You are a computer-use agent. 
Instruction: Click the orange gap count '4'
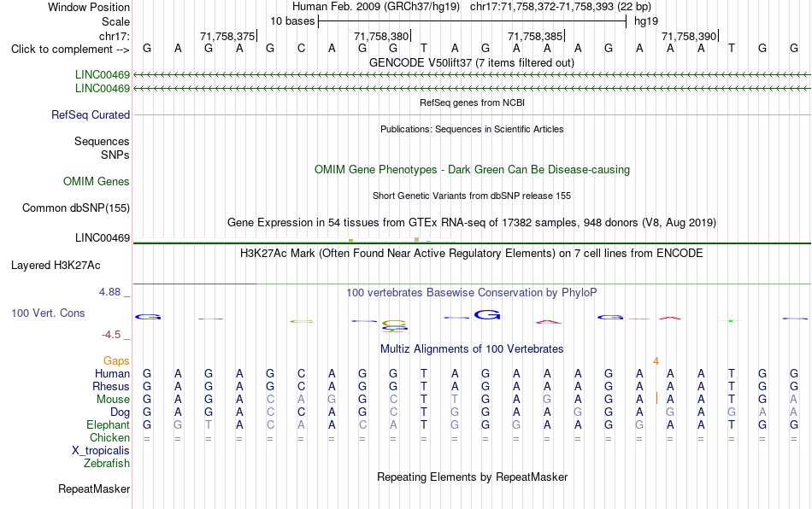tap(656, 361)
